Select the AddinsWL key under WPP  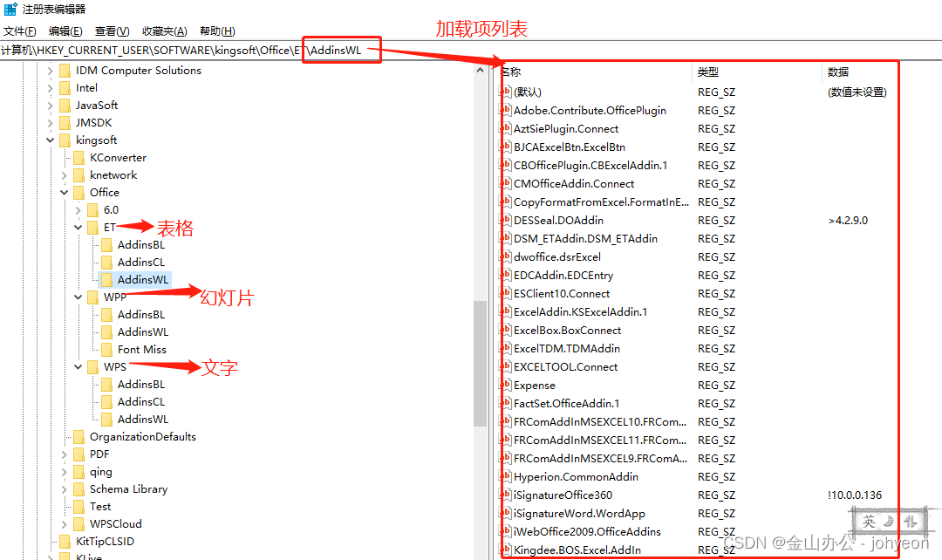143,332
